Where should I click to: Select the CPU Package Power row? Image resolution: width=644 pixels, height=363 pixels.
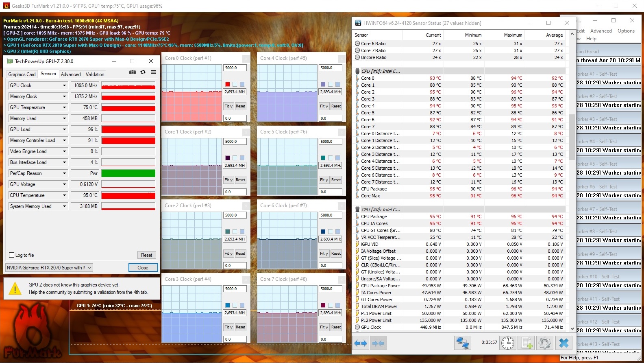459,286
